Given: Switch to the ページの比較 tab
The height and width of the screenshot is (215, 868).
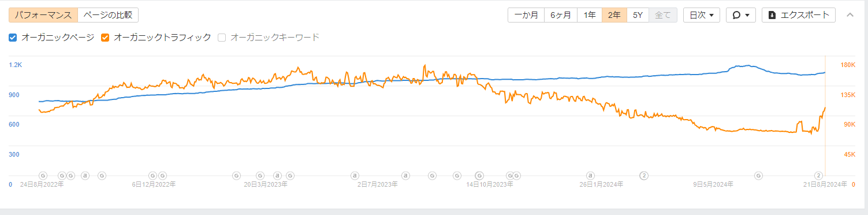Looking at the screenshot, I should click(x=107, y=15).
